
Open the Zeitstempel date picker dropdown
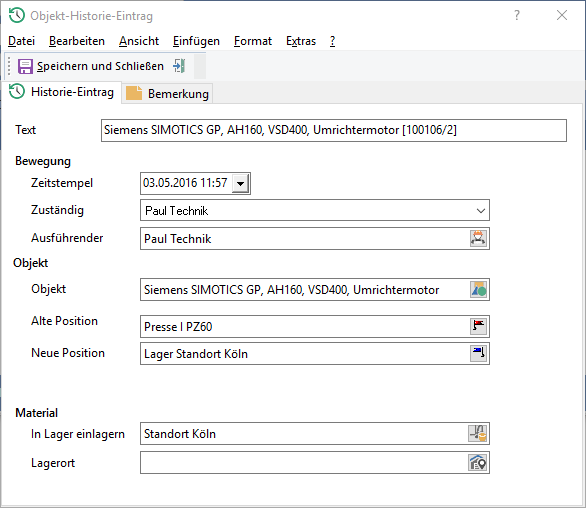tap(240, 184)
